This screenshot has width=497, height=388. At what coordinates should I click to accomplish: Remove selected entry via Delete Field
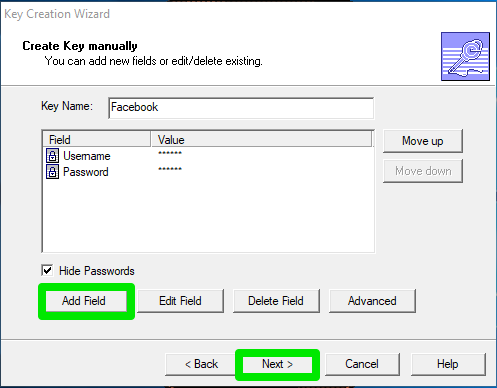coord(276,301)
